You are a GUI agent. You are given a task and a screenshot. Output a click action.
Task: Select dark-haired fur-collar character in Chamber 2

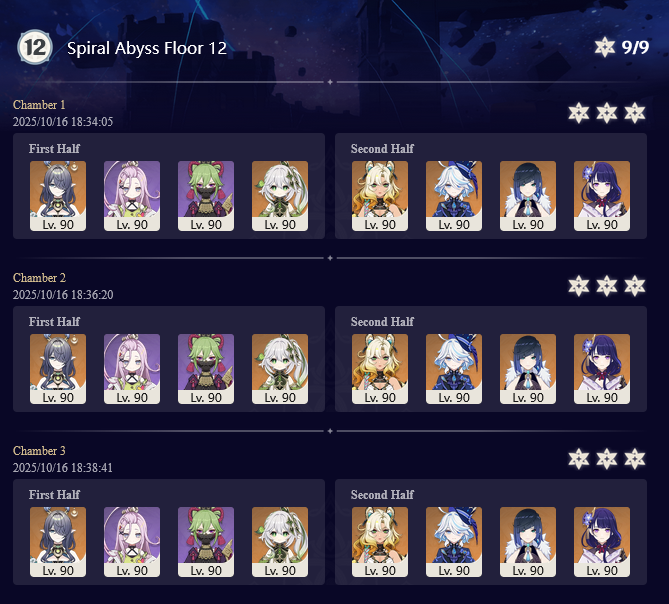click(528, 369)
